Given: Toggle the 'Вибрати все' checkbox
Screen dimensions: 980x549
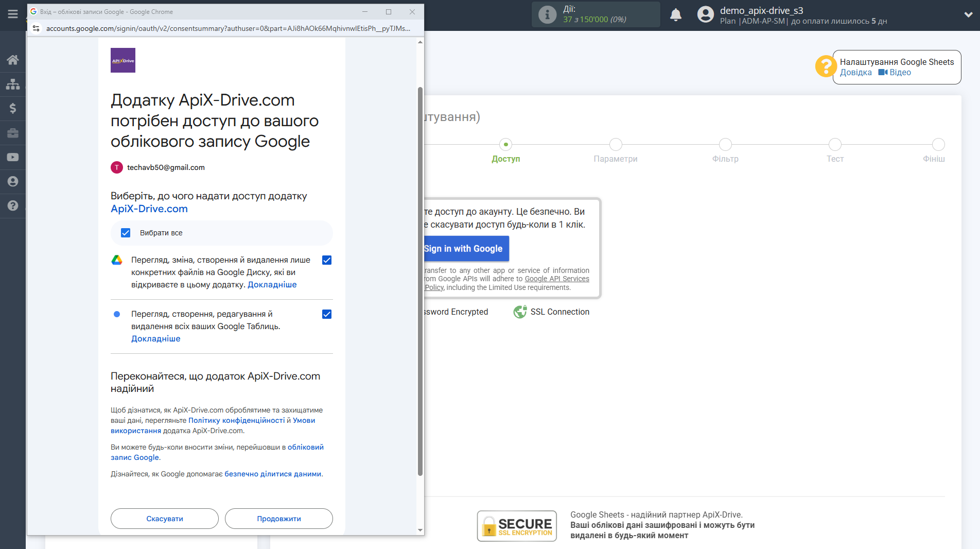Looking at the screenshot, I should (x=126, y=233).
